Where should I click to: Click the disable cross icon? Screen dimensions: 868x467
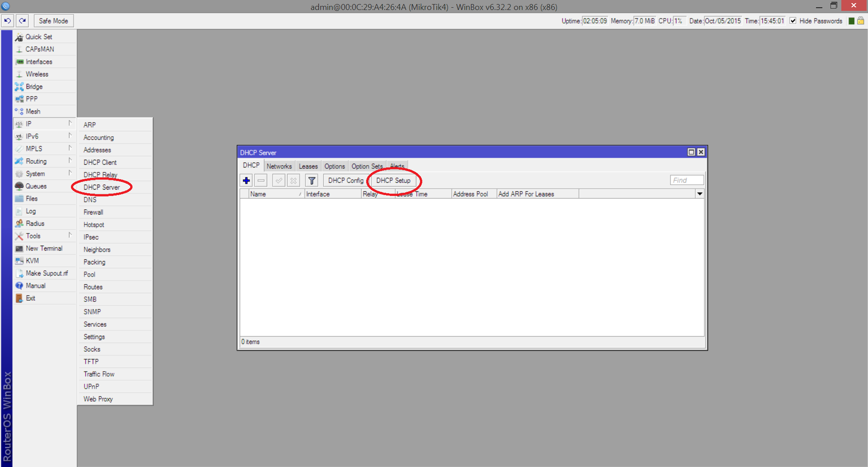293,181
